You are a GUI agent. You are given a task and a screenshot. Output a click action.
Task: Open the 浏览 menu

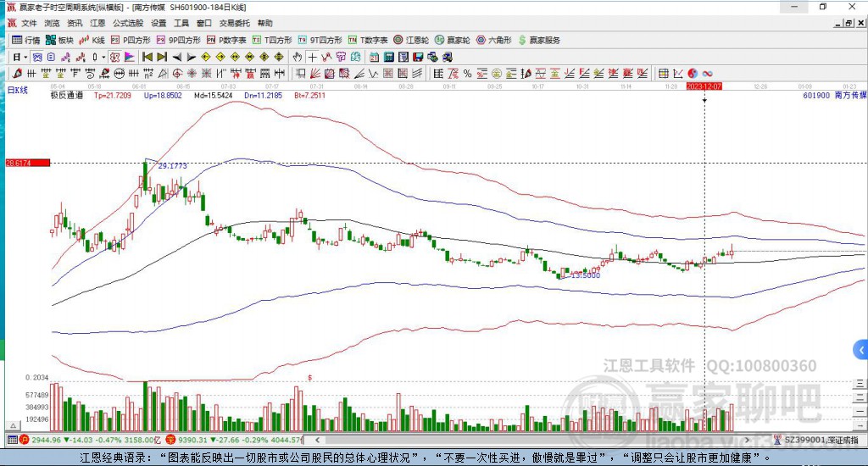(52, 23)
